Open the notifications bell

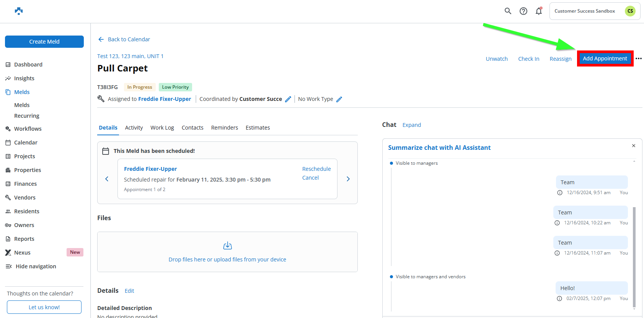click(x=539, y=11)
